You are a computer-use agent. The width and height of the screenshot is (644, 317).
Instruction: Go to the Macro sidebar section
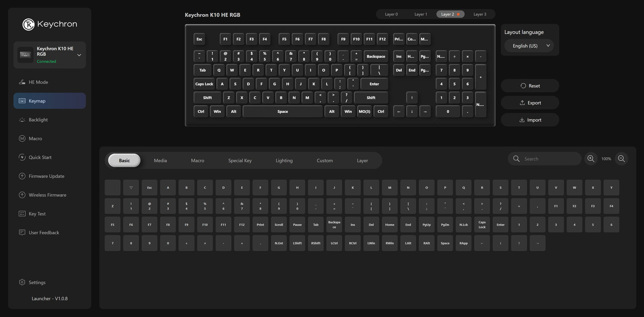pos(35,139)
